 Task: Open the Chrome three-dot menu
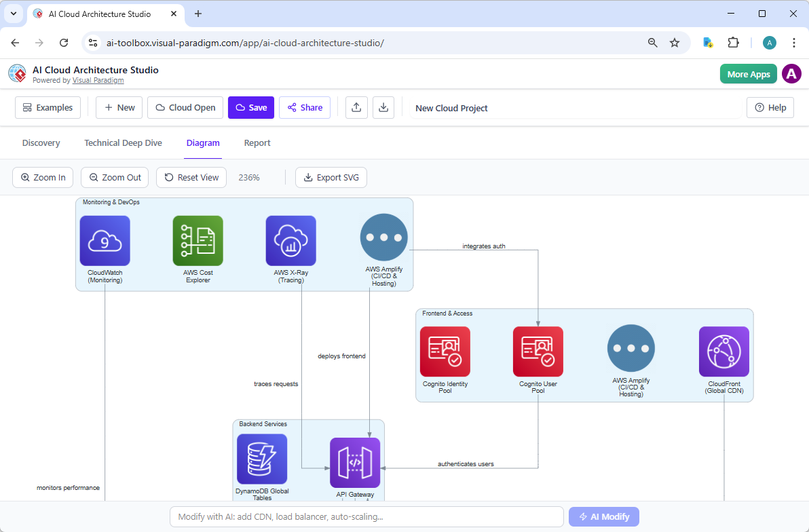(794, 42)
